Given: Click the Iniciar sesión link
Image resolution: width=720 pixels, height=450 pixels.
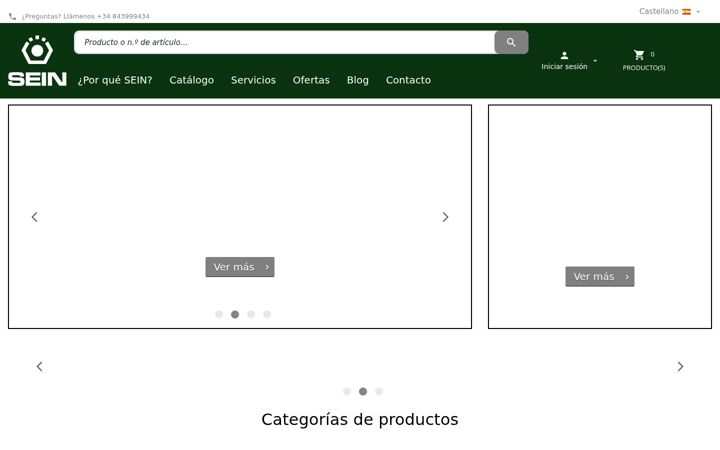Looking at the screenshot, I should tap(564, 67).
